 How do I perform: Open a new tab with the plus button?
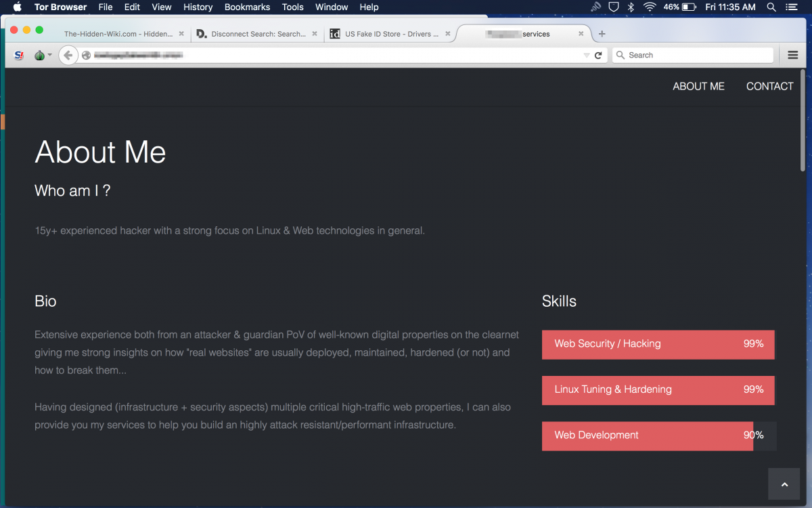click(x=602, y=34)
